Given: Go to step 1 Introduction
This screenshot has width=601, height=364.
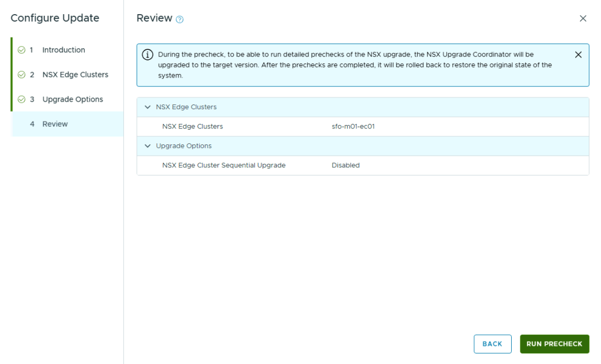Looking at the screenshot, I should [x=63, y=50].
